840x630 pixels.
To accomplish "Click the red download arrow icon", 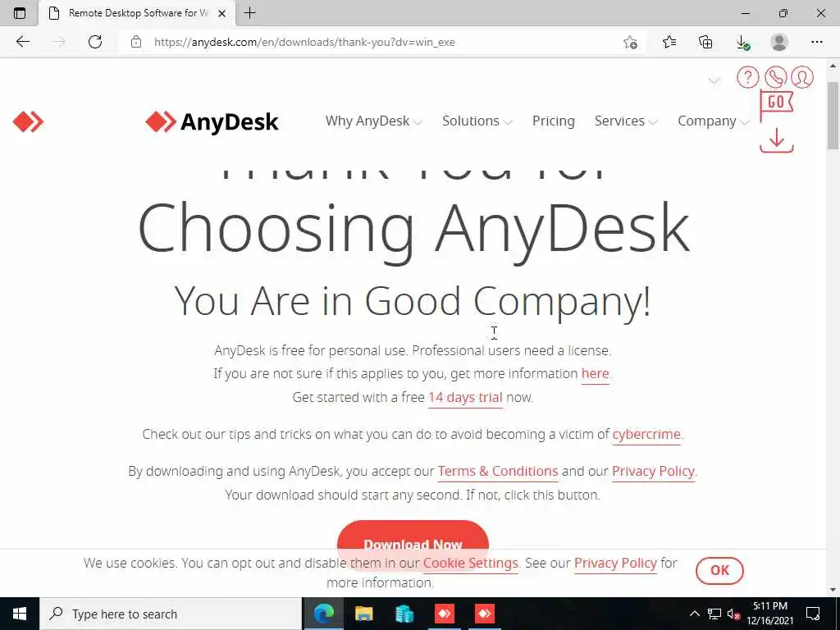I will [776, 140].
